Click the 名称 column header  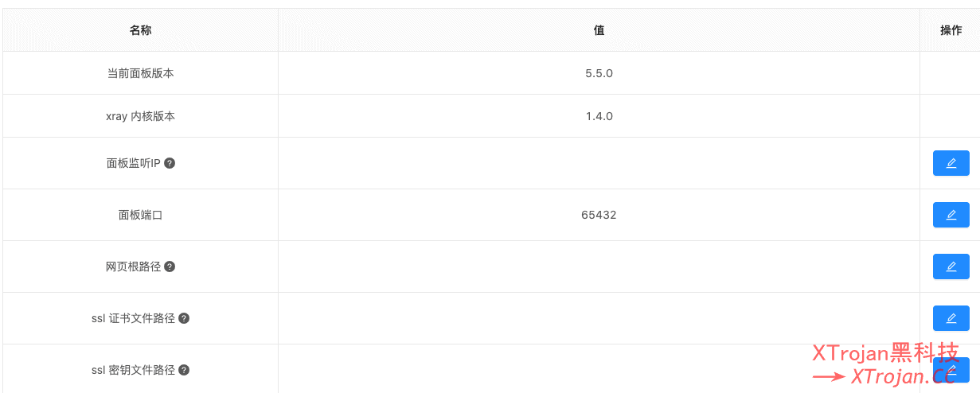(x=141, y=30)
